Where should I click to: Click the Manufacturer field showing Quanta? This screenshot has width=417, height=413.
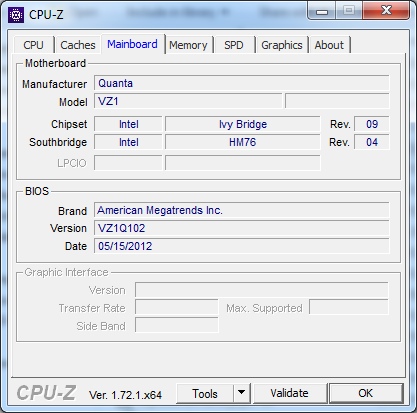point(242,83)
